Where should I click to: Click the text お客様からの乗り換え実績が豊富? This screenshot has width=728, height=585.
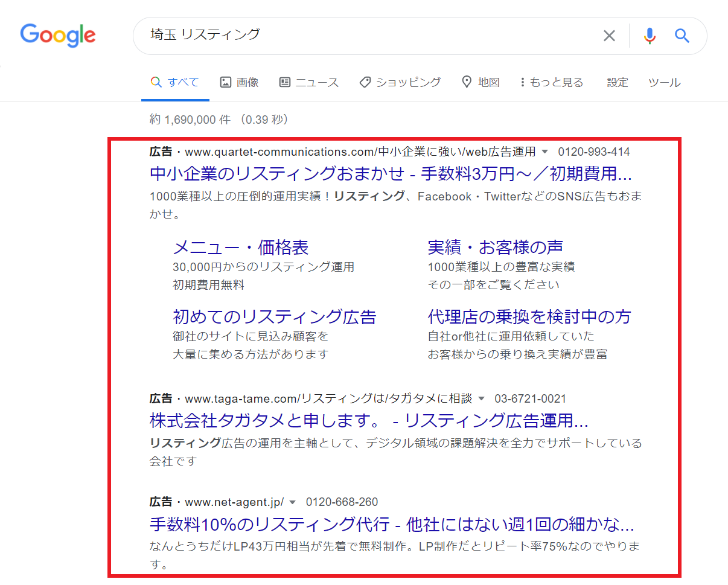[517, 354]
